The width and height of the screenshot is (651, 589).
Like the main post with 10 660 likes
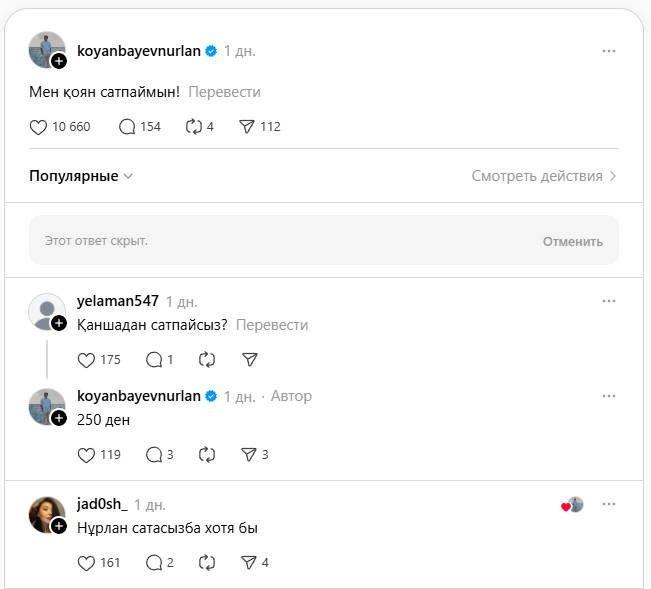(x=39, y=127)
